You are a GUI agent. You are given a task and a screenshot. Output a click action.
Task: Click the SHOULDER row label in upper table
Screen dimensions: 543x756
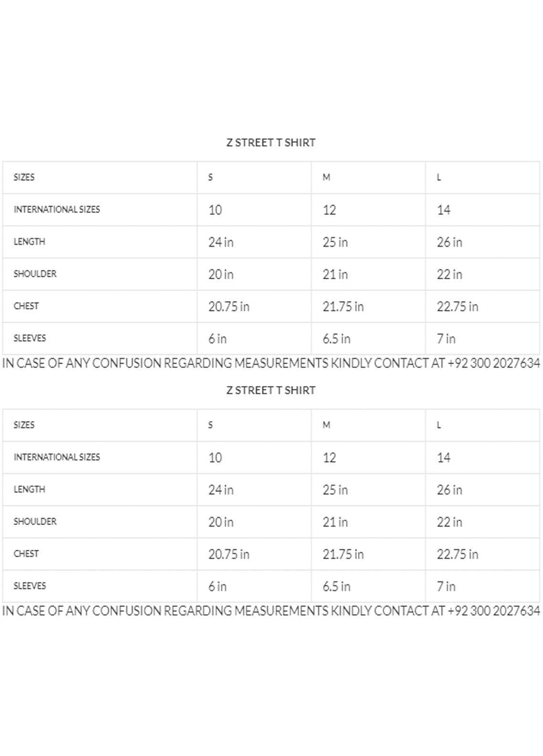click(x=35, y=274)
